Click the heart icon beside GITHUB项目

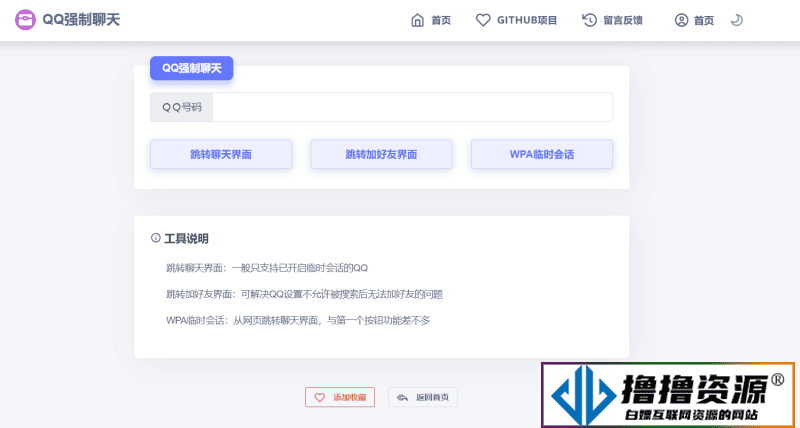point(483,20)
